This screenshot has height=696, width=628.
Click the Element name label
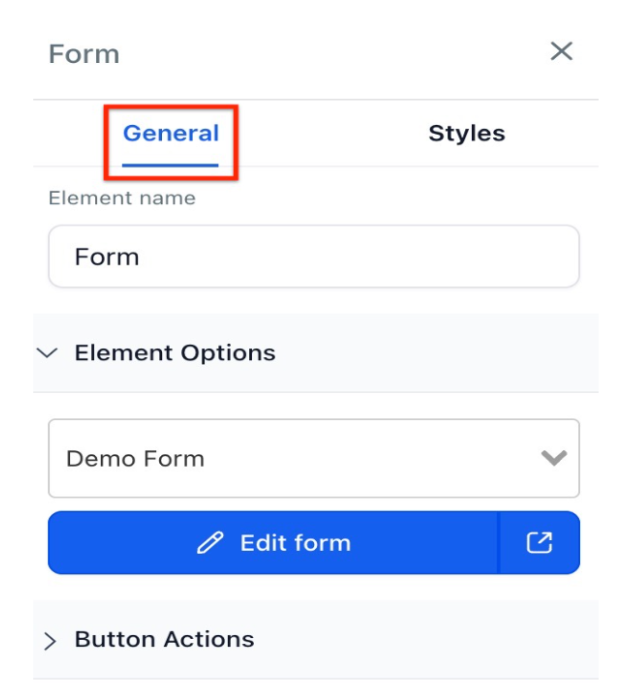click(122, 198)
